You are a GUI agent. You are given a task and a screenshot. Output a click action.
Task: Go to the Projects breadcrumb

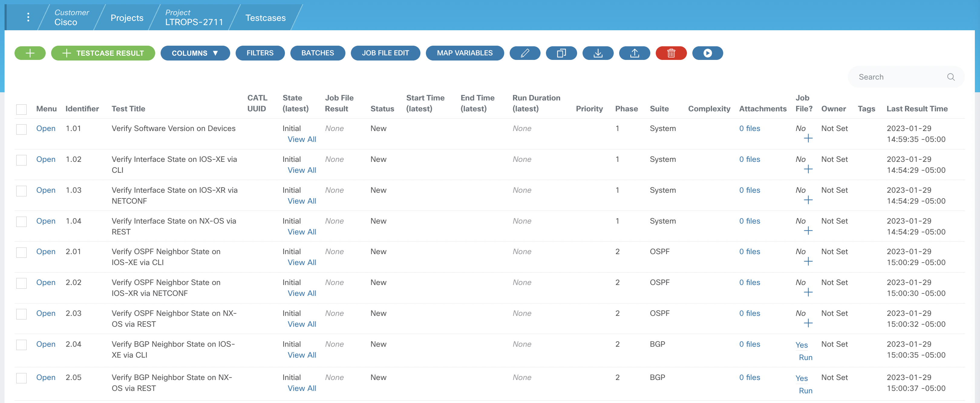tap(127, 18)
